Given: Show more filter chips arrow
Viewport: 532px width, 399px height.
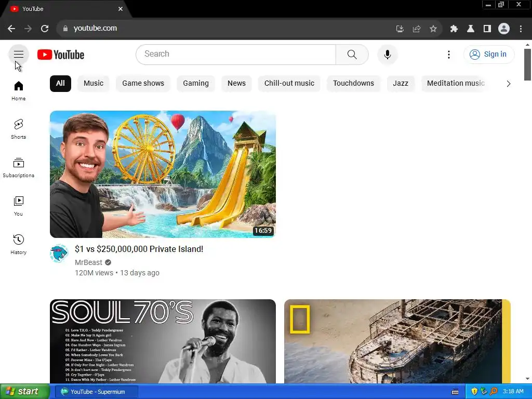Looking at the screenshot, I should [508, 84].
